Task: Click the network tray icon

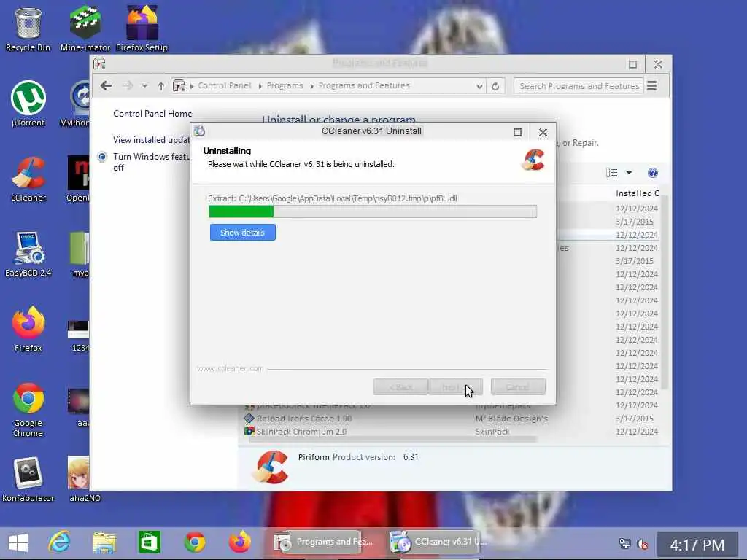Action: [x=624, y=544]
